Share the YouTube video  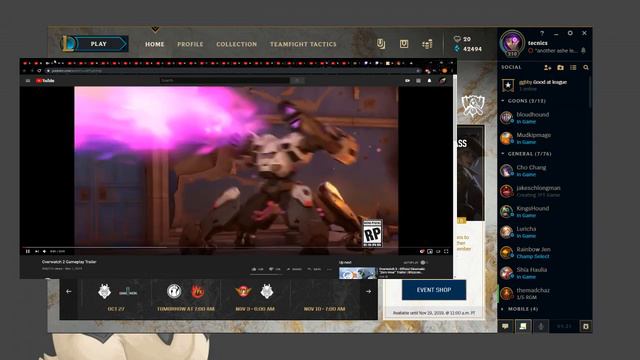(294, 269)
